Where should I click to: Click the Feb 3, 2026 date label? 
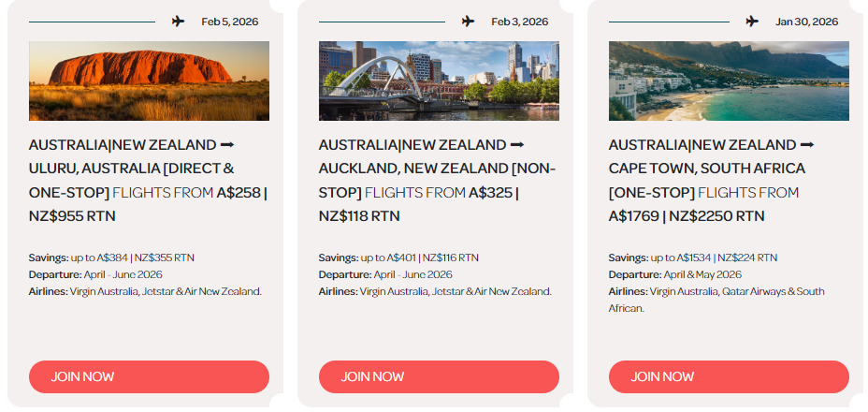519,22
